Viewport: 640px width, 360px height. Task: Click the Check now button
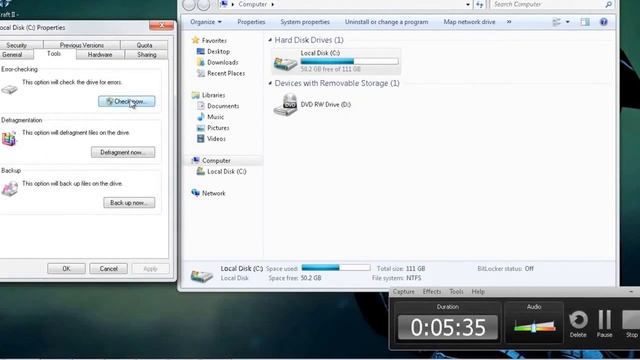click(x=127, y=101)
